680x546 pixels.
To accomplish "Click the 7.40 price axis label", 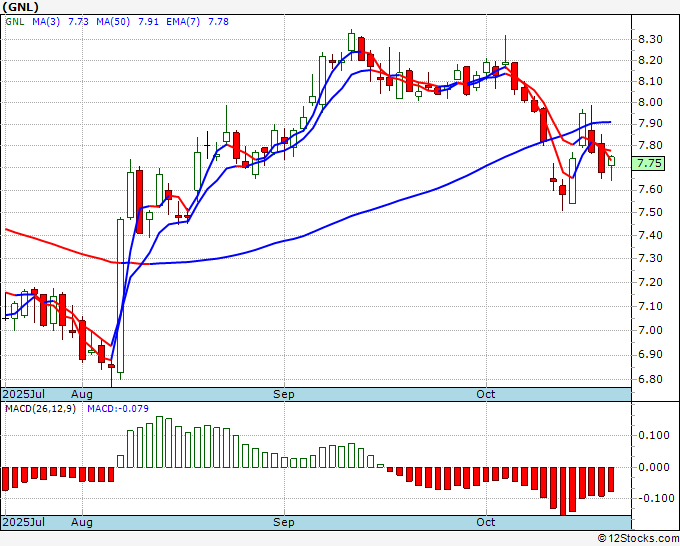I will pos(651,235).
